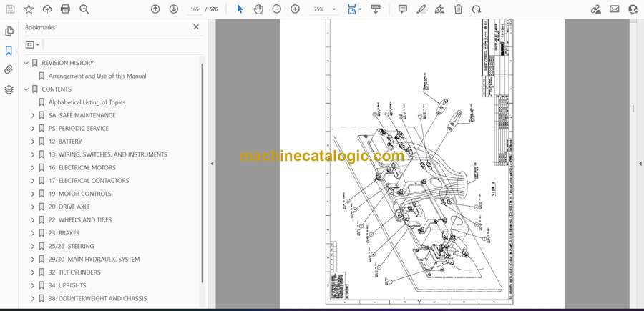
Task: Open the sign document tool
Action: [439, 9]
